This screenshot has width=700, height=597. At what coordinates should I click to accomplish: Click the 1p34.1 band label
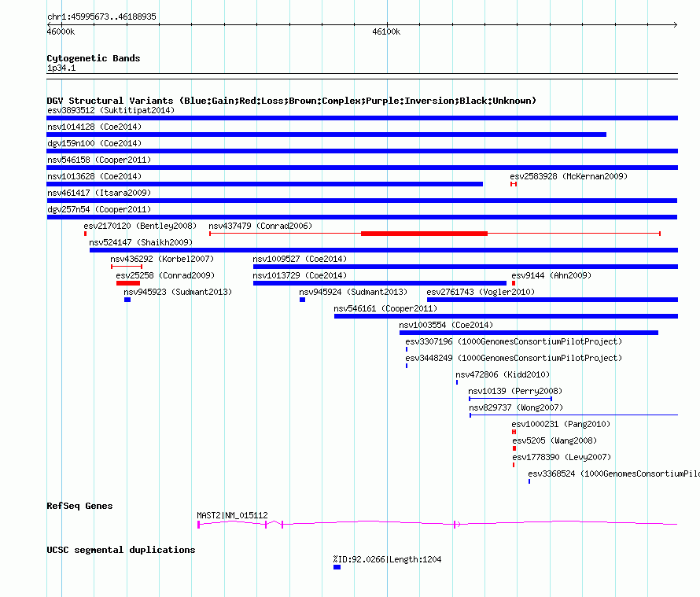click(61, 68)
